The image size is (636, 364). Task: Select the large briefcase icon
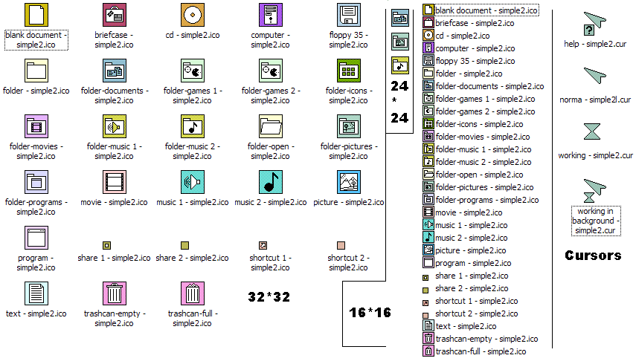[x=115, y=15]
